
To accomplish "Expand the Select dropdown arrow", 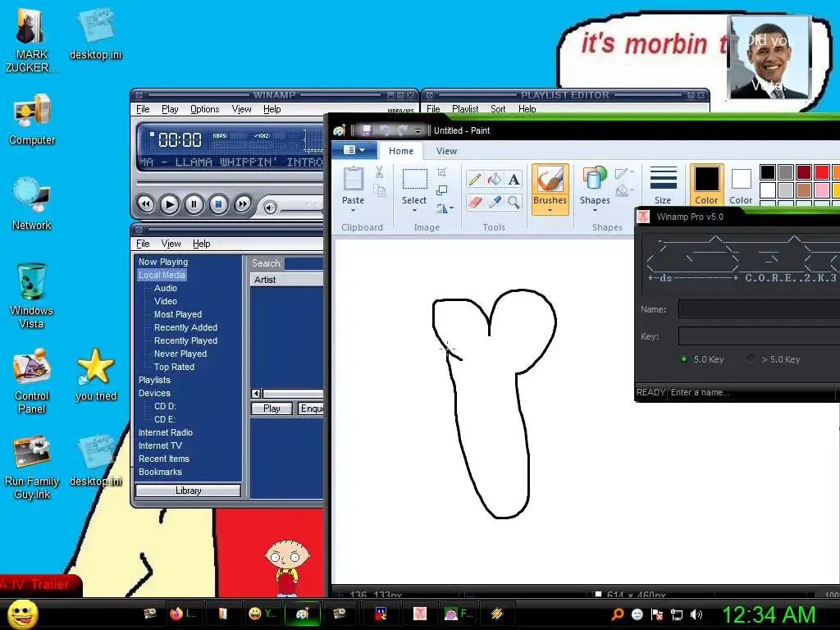I will coord(414,211).
